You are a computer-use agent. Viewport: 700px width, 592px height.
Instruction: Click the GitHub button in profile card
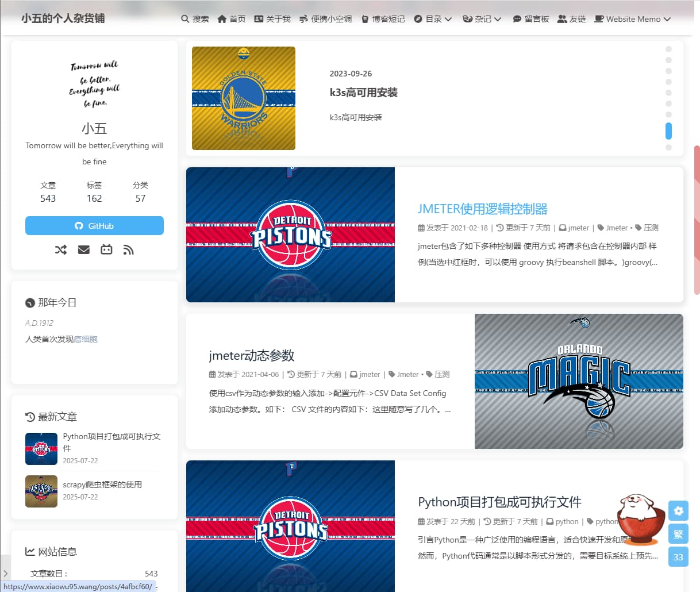point(94,225)
